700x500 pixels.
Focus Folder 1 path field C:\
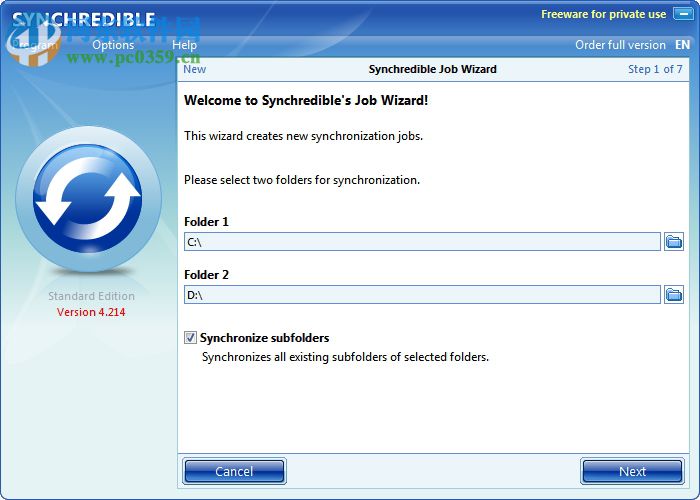(x=422, y=242)
